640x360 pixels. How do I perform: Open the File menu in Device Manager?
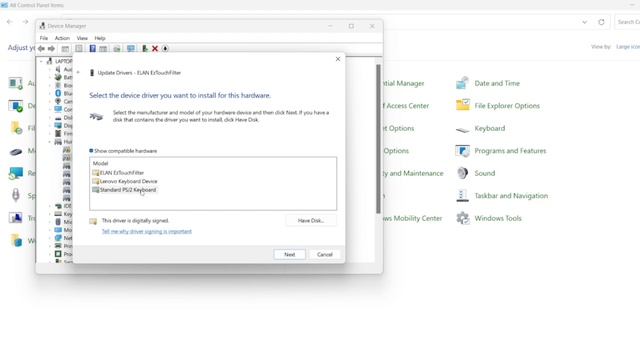(44, 38)
